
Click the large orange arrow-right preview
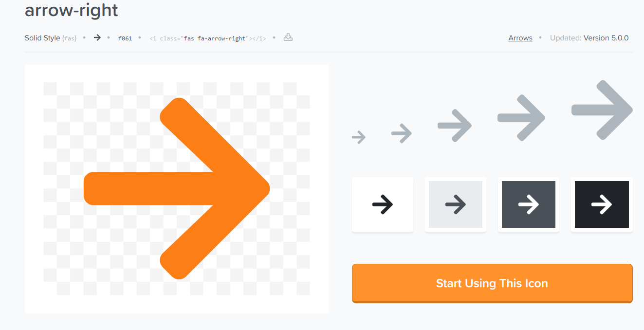177,189
